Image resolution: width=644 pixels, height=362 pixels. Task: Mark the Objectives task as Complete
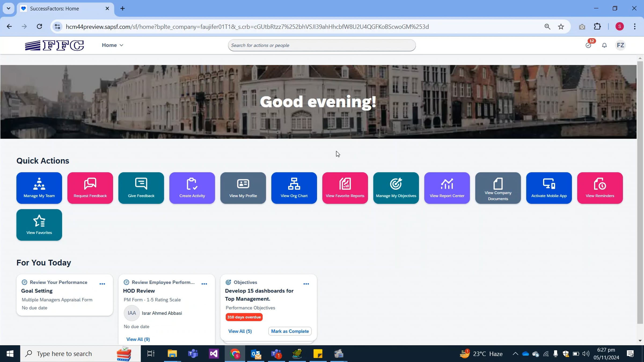(x=290, y=331)
